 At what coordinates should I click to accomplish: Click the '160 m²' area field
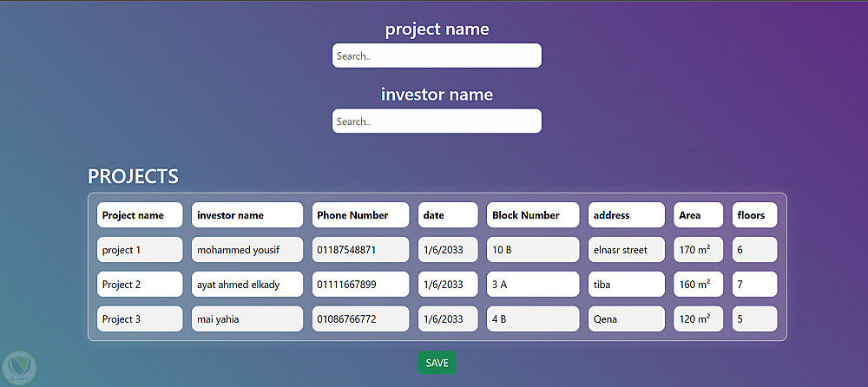[699, 285]
